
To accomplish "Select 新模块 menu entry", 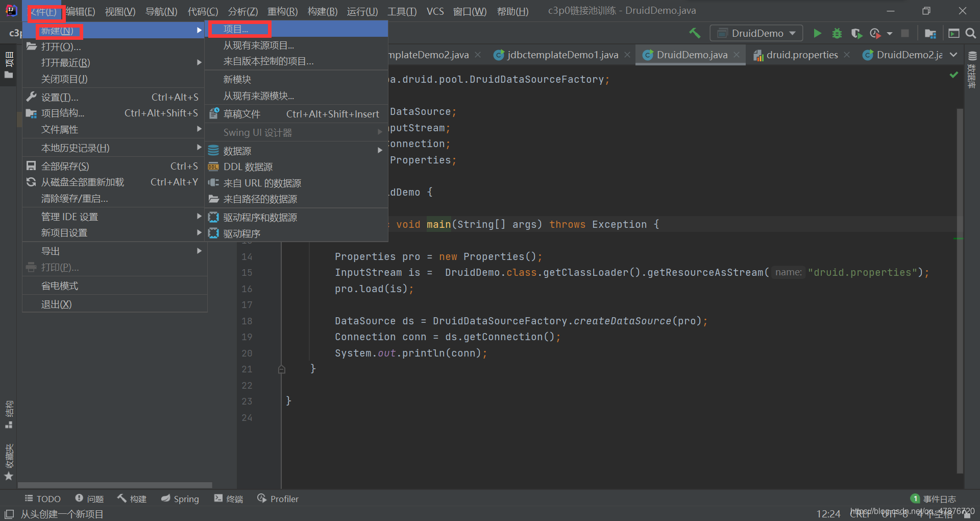I will pos(296,79).
